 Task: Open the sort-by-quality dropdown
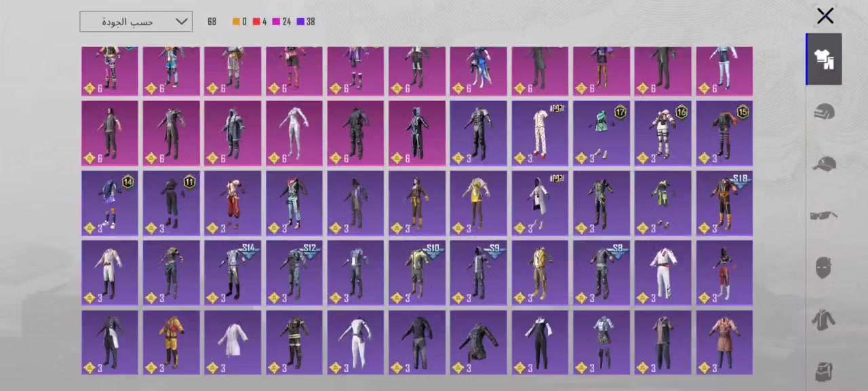pyautogui.click(x=136, y=22)
